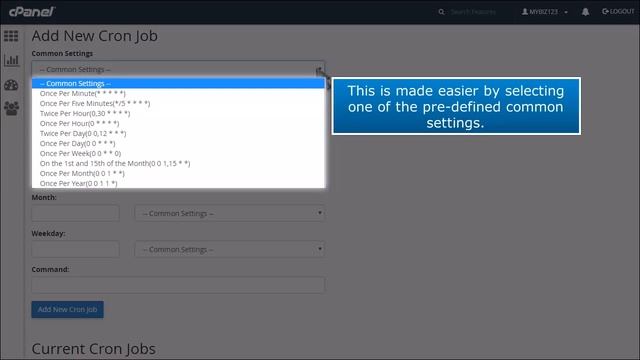Choose Once Per Hour option

pos(178,123)
